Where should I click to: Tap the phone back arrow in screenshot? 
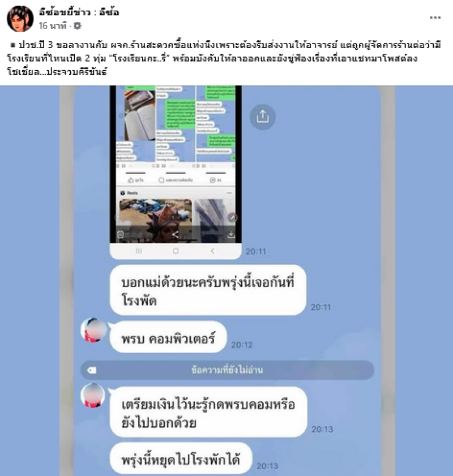point(212,251)
